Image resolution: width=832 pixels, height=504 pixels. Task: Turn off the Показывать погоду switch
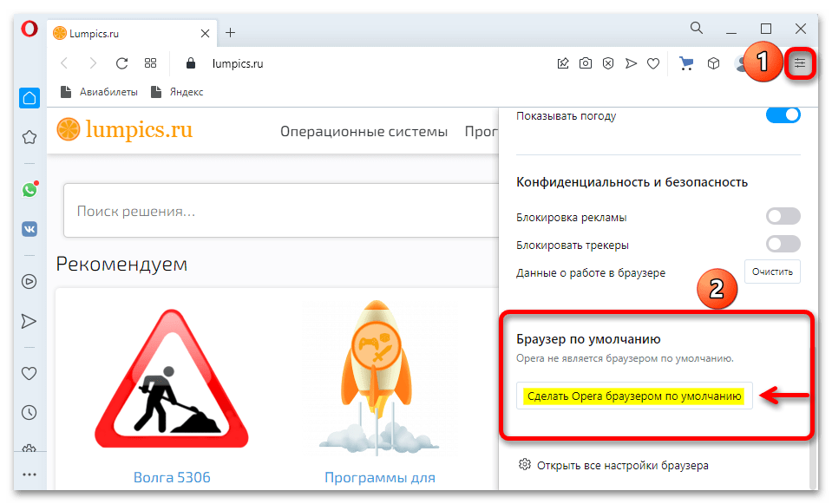point(783,115)
